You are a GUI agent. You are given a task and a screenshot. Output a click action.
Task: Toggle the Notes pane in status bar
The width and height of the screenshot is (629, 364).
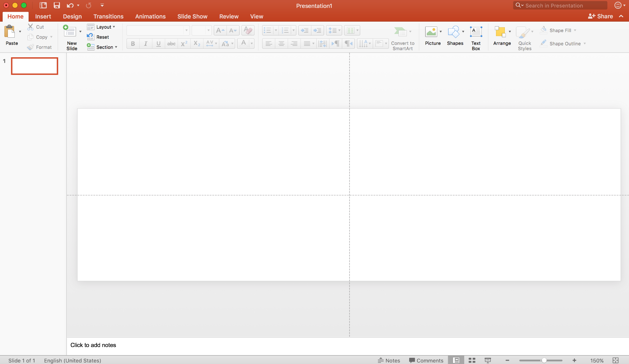[389, 360]
